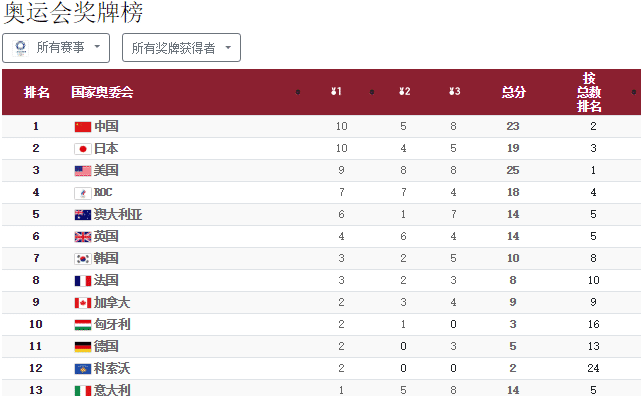
Task: Click the China flag icon
Action: tap(83, 127)
